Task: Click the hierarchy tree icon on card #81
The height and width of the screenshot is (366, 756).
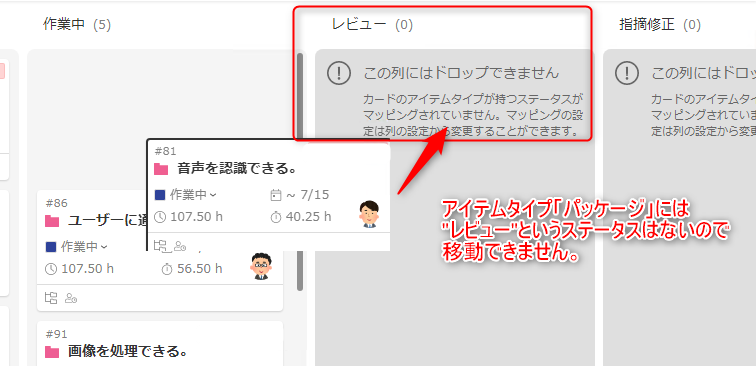Action: (x=160, y=245)
